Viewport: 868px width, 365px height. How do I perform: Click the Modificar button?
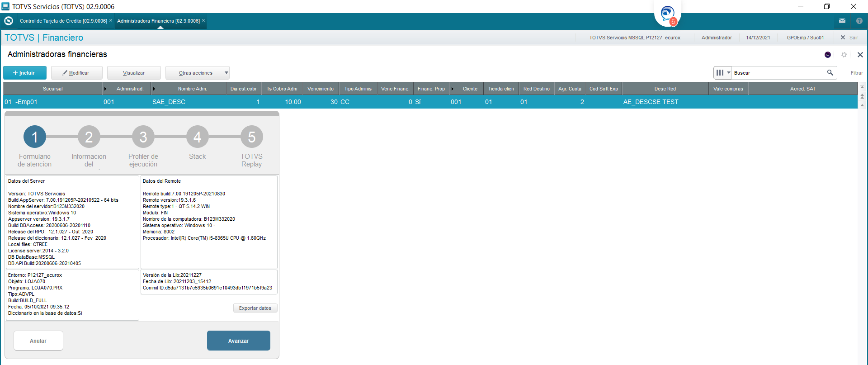(76, 73)
